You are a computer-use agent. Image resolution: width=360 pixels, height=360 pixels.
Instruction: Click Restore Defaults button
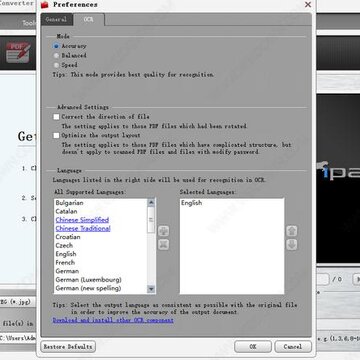pos(68,347)
